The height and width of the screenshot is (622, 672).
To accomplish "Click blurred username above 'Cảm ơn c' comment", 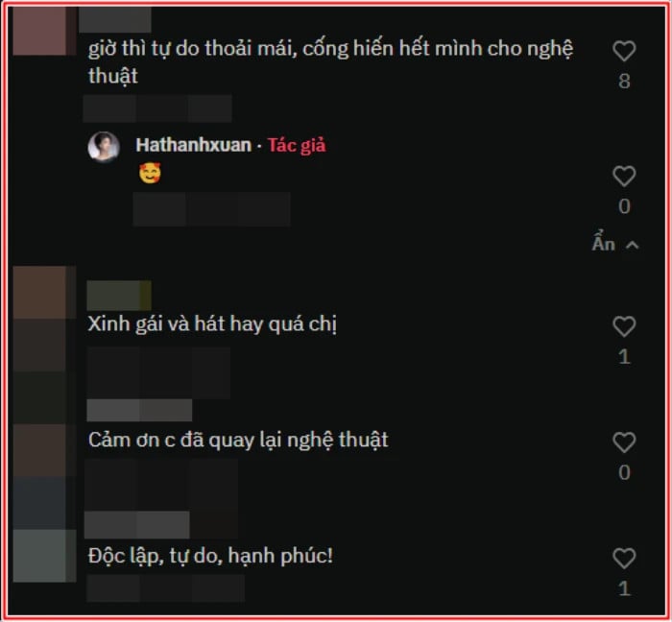I will point(139,411).
